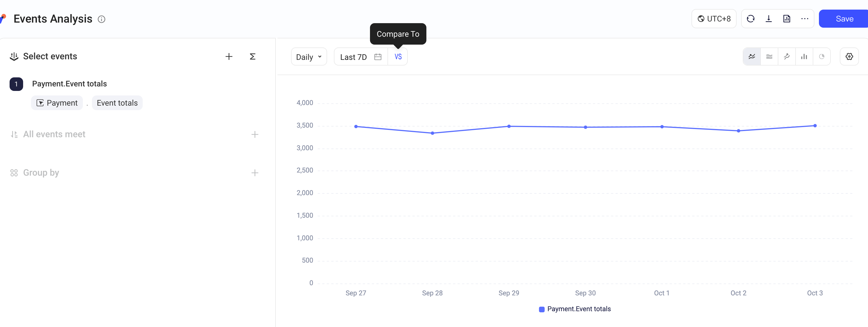The width and height of the screenshot is (868, 327).
Task: Open the Daily granularity dropdown
Action: 309,57
